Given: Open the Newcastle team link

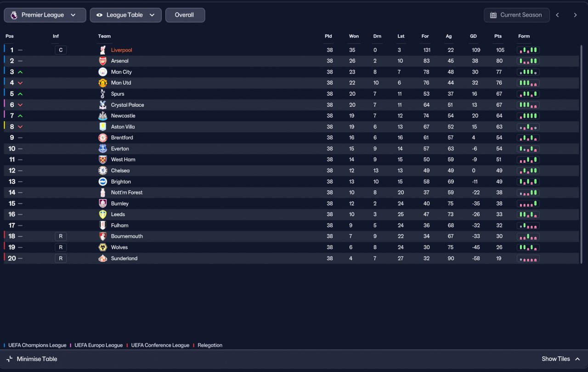Looking at the screenshot, I should click(123, 116).
